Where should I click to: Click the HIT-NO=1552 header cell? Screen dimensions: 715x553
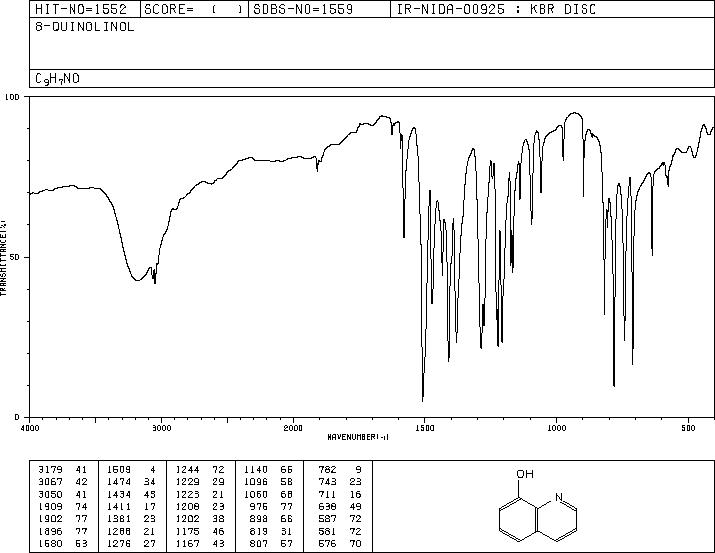coord(81,9)
